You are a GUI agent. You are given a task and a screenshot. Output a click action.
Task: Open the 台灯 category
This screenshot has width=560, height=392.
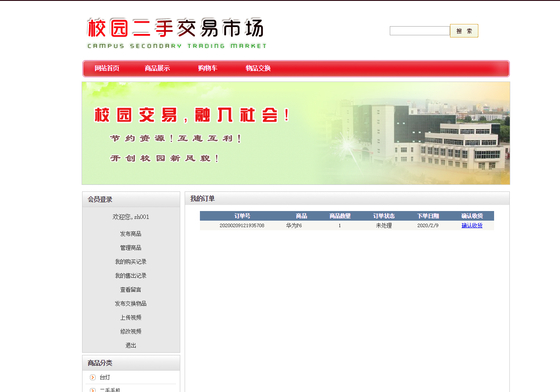[x=105, y=377]
